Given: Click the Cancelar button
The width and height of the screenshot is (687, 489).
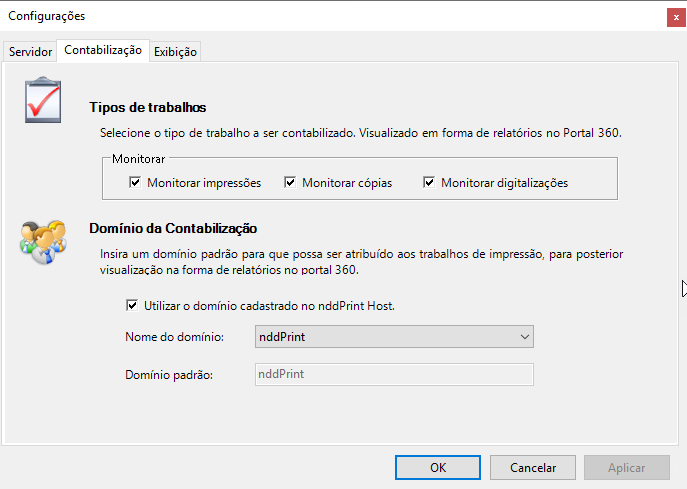Looking at the screenshot, I should click(533, 467).
